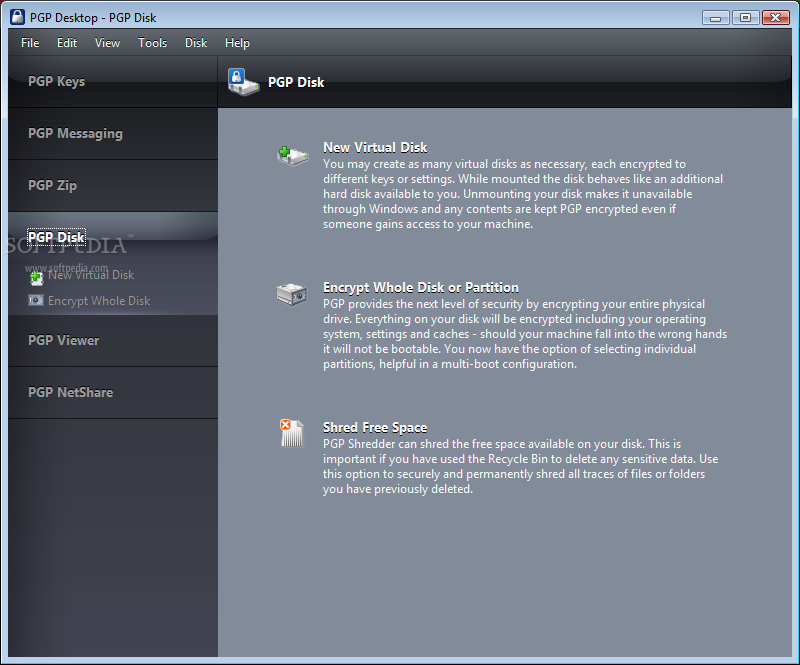Viewport: 800px width, 665px height.
Task: Click the sidebar Encrypt Whole Disk icon
Action: [36, 300]
